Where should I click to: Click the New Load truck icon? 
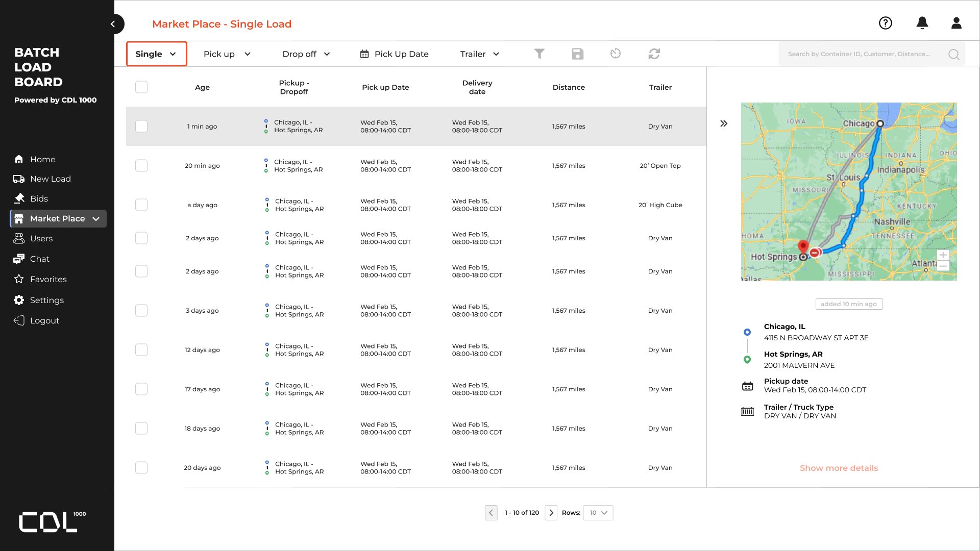click(19, 179)
